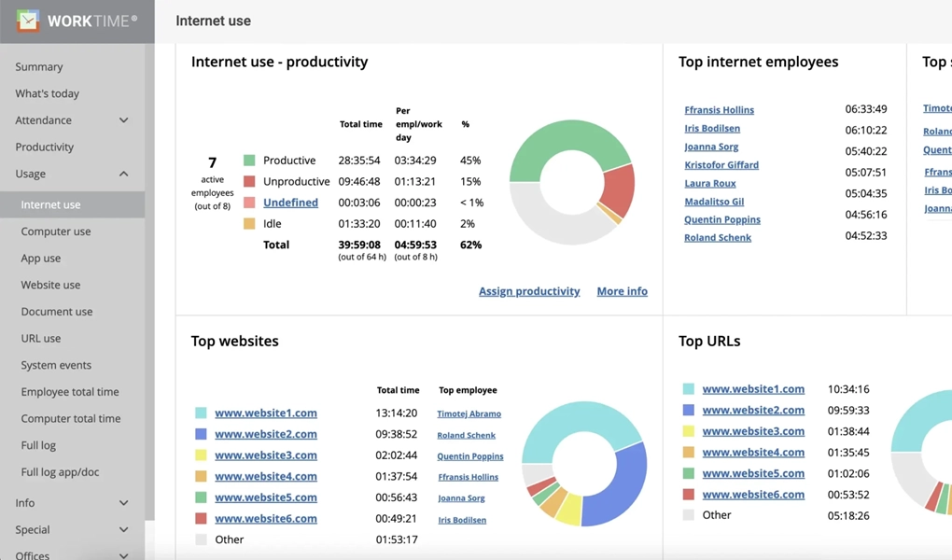
Task: Click the red Unproductive legend swatch
Action: 249,181
